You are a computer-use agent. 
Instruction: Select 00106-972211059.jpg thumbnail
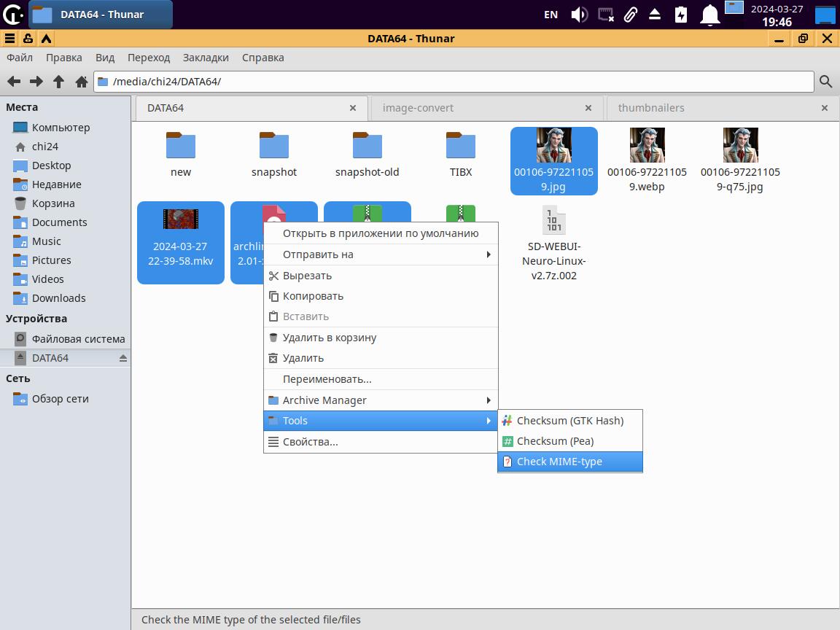click(554, 145)
